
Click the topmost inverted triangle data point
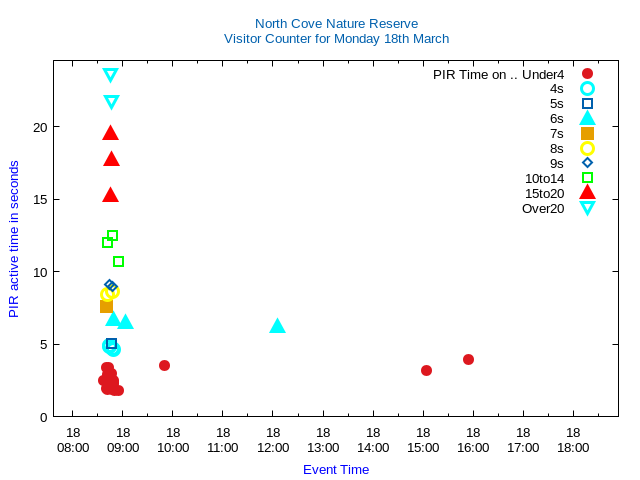coord(110,75)
